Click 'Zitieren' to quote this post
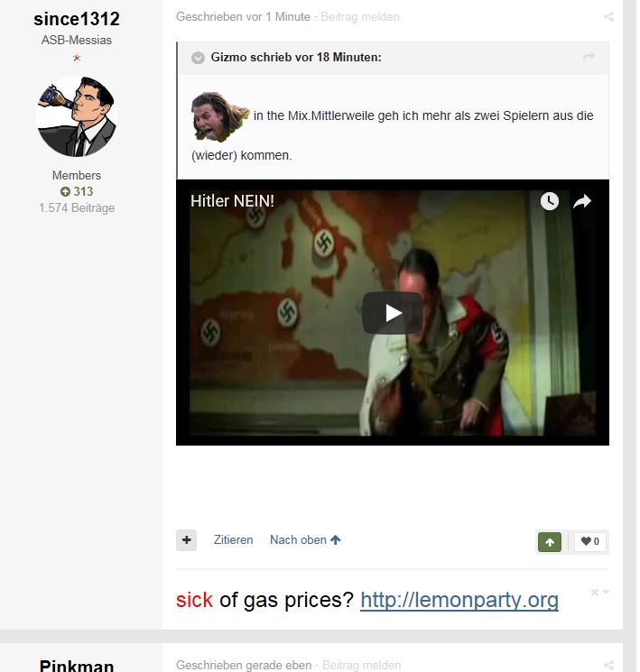This screenshot has height=672, width=640. pos(234,540)
